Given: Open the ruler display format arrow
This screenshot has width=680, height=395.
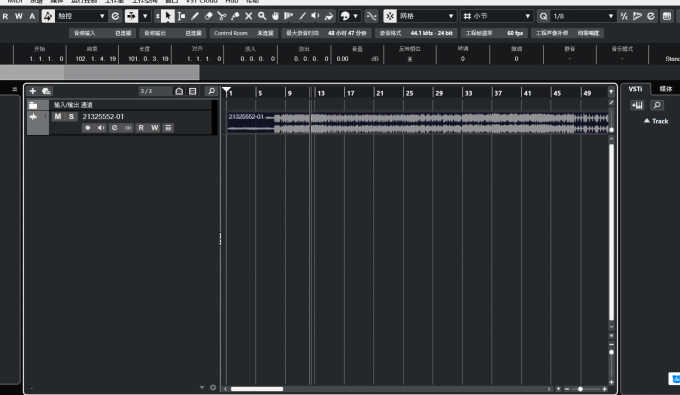Looking at the screenshot, I should click(611, 91).
